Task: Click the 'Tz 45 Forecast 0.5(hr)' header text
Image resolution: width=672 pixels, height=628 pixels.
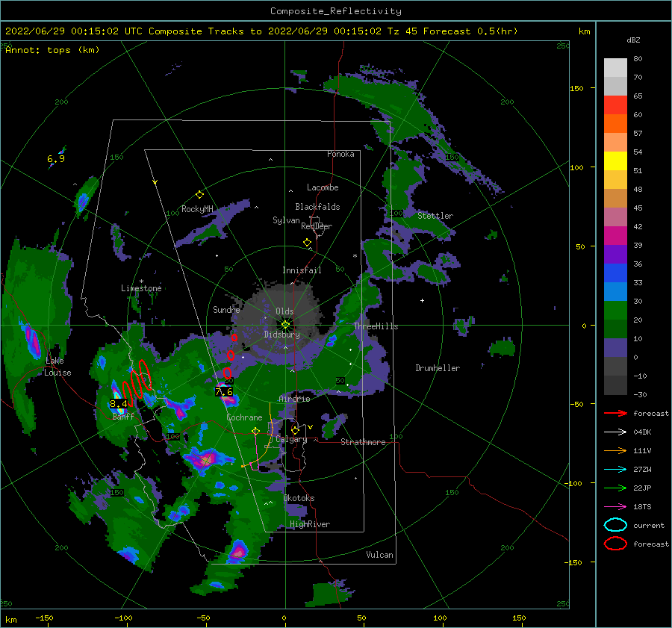Action: [x=452, y=31]
